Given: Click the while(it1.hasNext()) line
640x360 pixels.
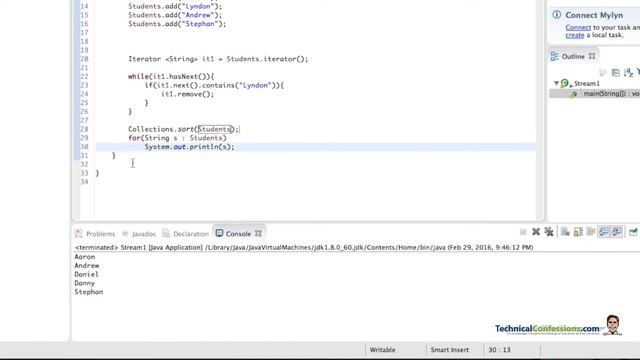Looking at the screenshot, I should 171,76.
